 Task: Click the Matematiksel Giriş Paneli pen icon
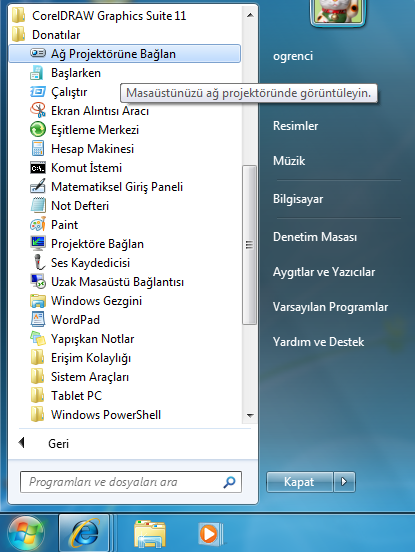pyautogui.click(x=38, y=187)
